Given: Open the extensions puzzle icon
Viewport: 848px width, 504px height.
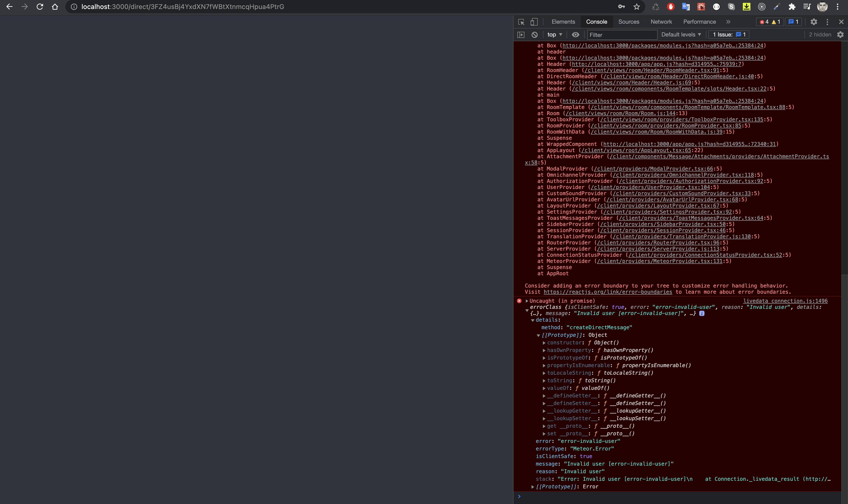Looking at the screenshot, I should [792, 7].
